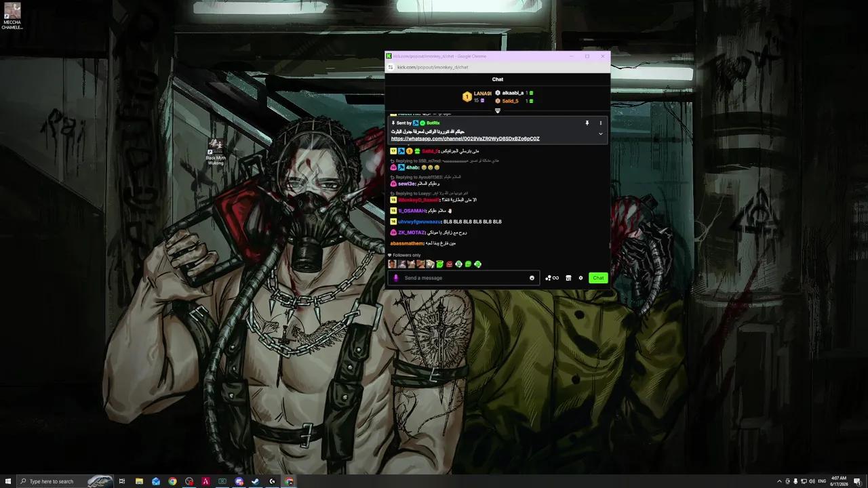Click username 1l_OSAMAH in chat

pyautogui.click(x=412, y=211)
